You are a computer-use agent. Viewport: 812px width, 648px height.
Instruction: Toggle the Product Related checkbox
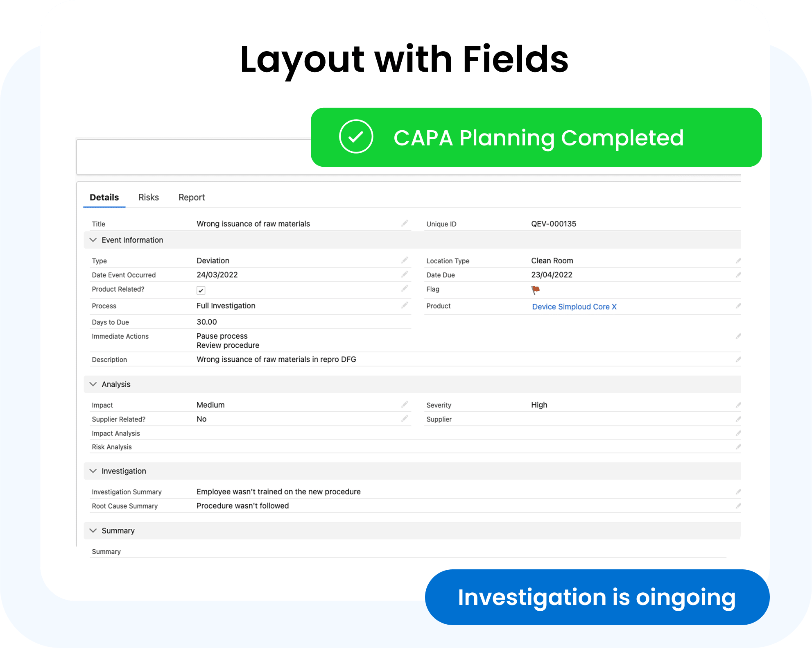pos(201,290)
